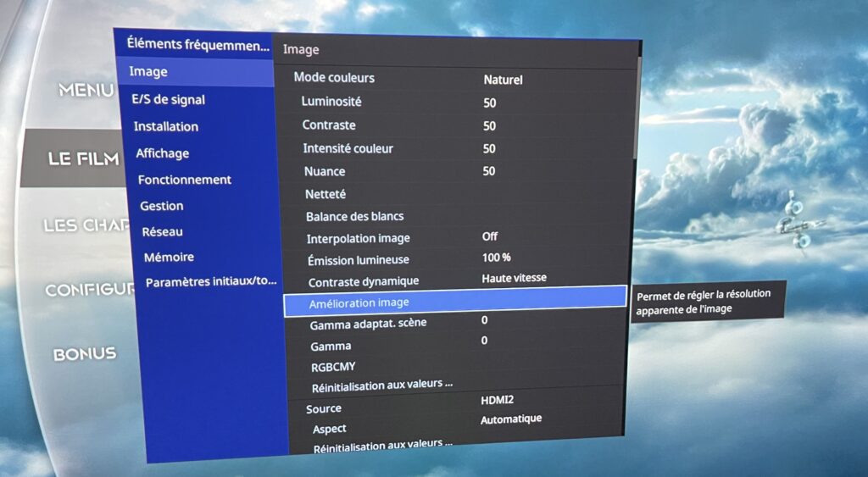Select Gamma adaptat. scène setting
This screenshot has height=477, width=868.
click(x=368, y=324)
